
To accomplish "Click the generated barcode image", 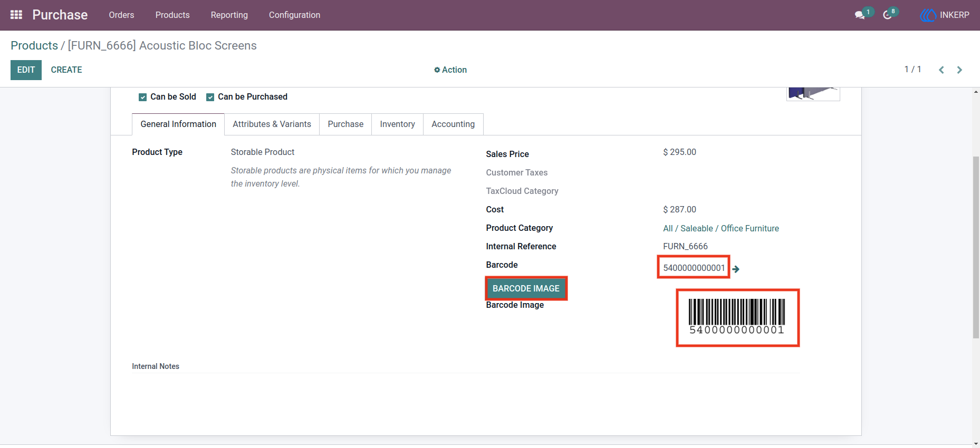I will (x=737, y=317).
